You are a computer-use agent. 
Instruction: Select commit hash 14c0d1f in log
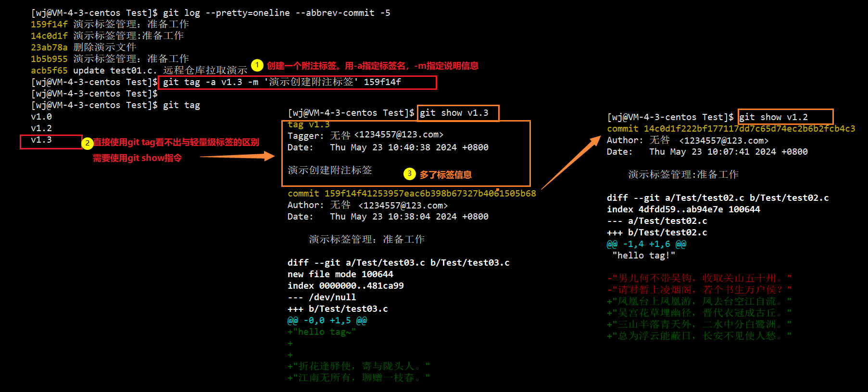tap(49, 36)
